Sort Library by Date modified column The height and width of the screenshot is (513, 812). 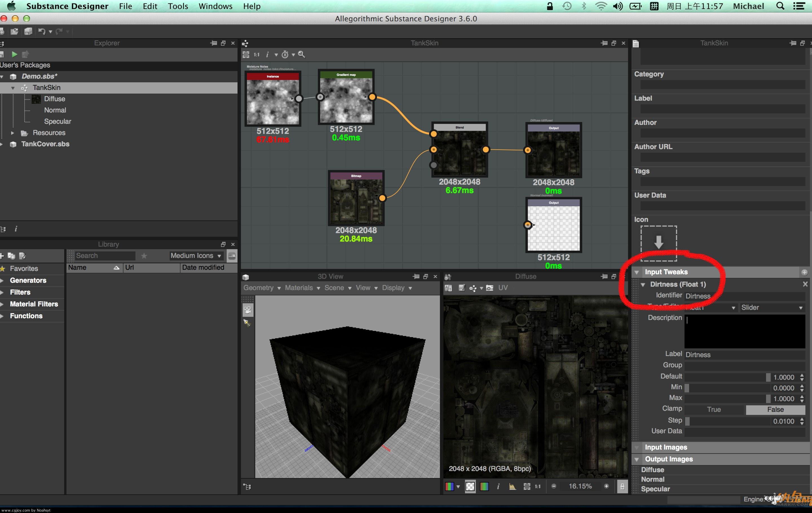[208, 267]
